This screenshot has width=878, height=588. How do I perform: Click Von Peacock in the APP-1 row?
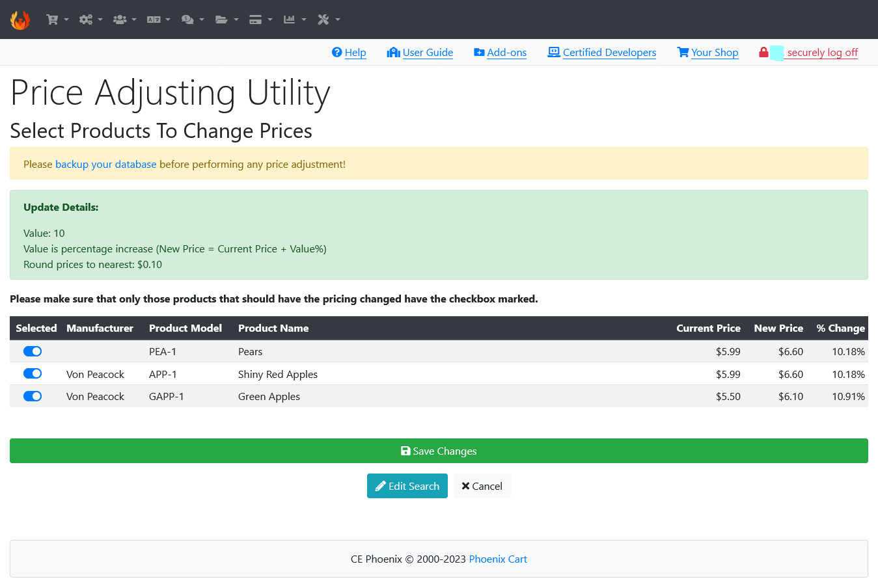click(95, 375)
